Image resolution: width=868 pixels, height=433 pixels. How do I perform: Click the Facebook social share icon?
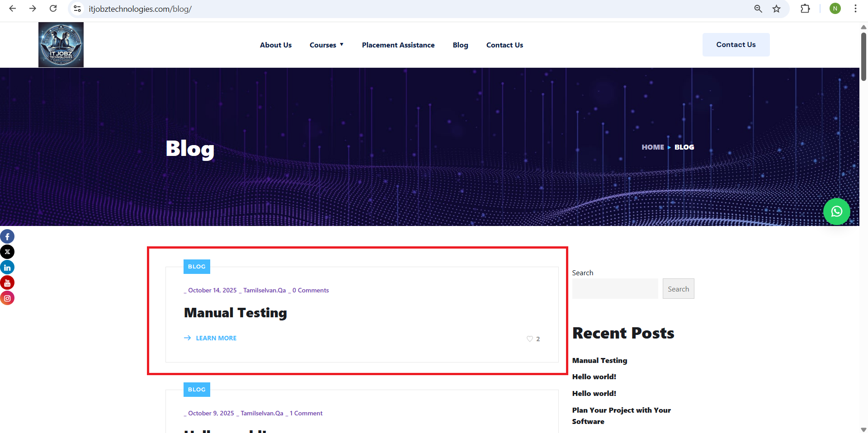[x=7, y=236]
